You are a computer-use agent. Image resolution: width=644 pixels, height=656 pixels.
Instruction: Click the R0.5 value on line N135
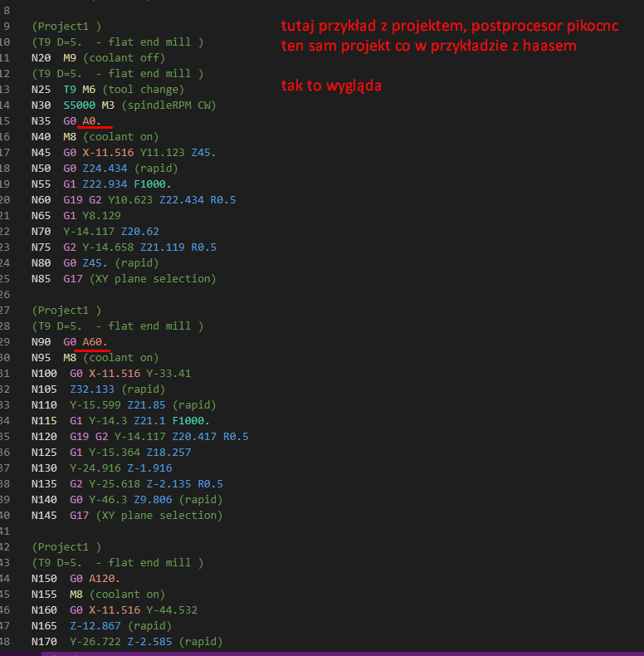coord(210,484)
